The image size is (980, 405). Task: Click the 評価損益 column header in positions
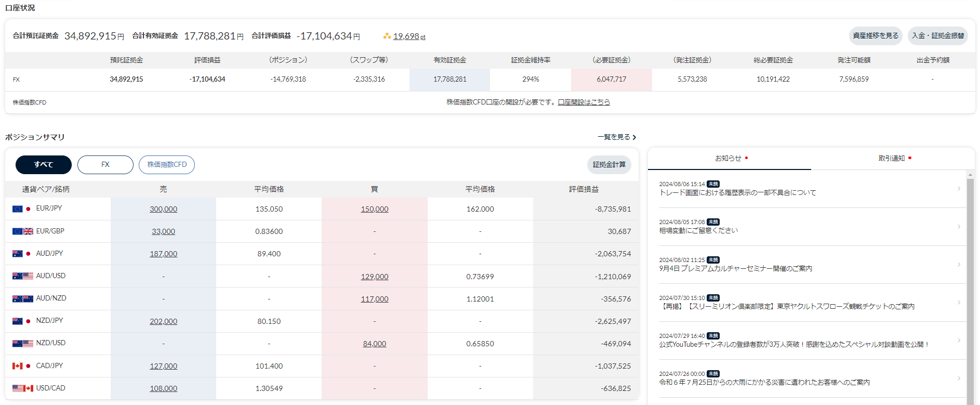click(584, 189)
